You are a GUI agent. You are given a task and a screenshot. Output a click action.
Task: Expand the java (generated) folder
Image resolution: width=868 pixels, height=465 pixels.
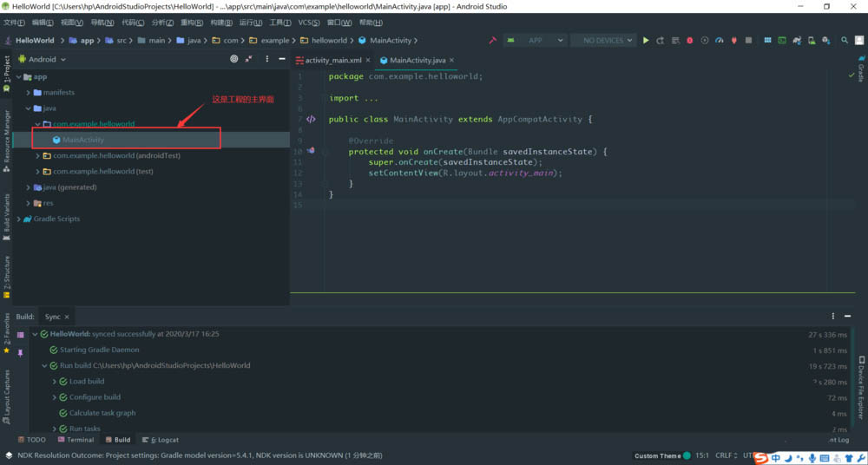click(x=29, y=187)
